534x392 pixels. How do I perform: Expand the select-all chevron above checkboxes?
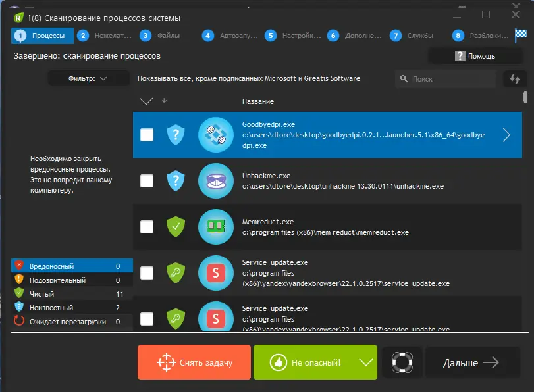coord(146,101)
